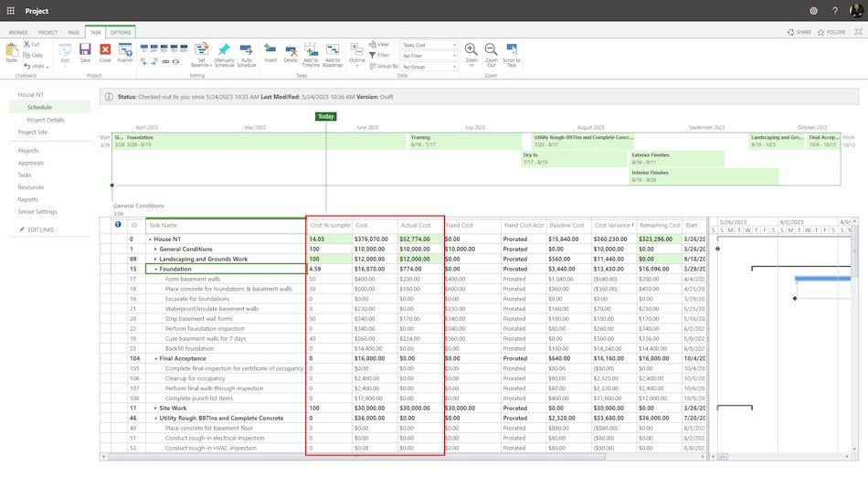The width and height of the screenshot is (868, 488).
Task: Click the Edit project icon
Action: point(65,50)
